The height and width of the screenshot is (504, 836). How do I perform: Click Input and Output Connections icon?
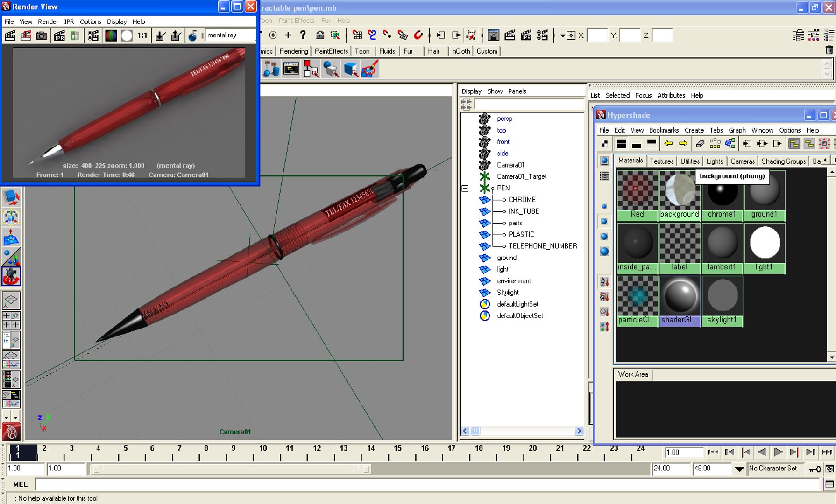point(762,143)
